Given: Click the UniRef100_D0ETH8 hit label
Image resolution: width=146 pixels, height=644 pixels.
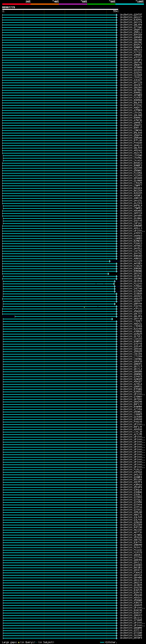Looking at the screenshot, I should (131, 289).
